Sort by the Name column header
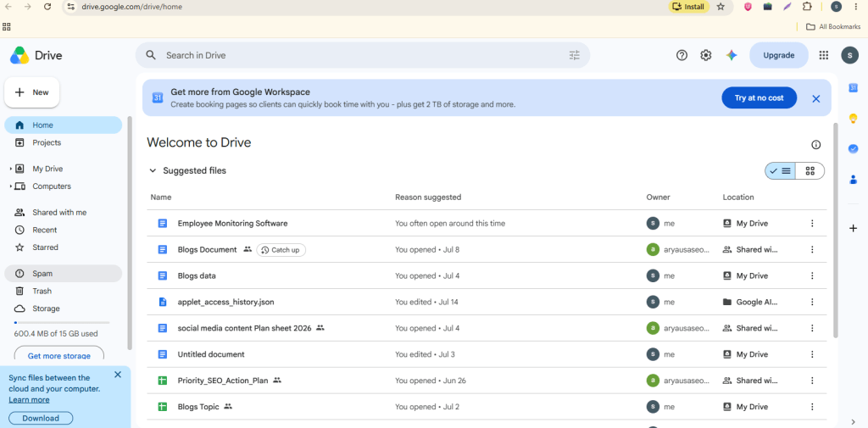The height and width of the screenshot is (428, 868). pyautogui.click(x=161, y=197)
